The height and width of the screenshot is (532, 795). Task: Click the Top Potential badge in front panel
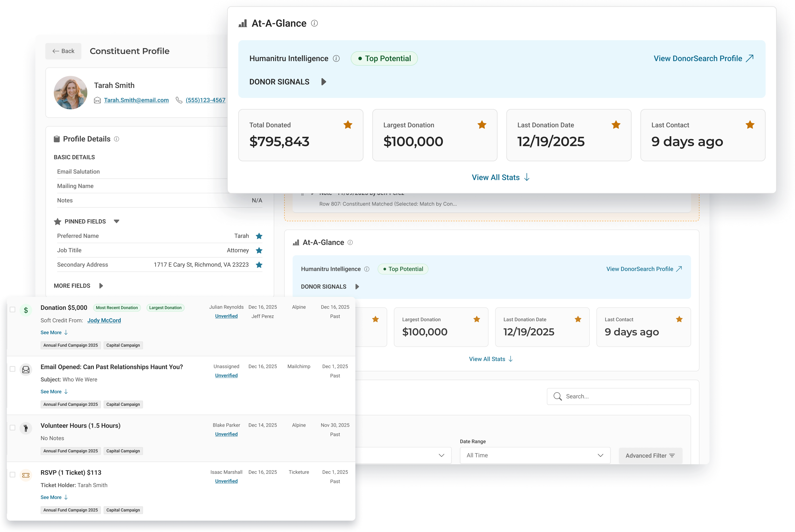pyautogui.click(x=384, y=58)
